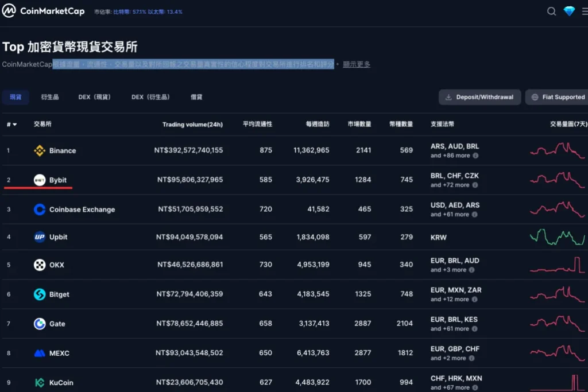Click the OKX exchange logo
588x392 pixels.
(x=40, y=265)
